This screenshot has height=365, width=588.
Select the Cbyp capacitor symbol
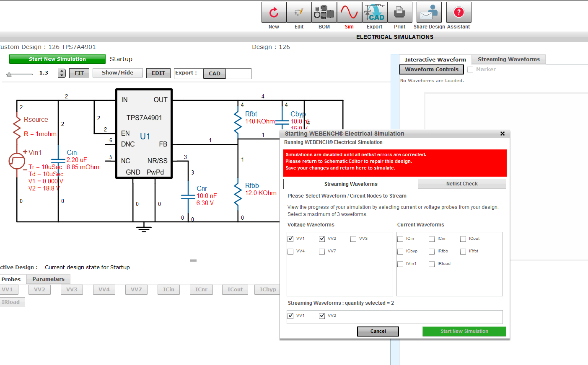(x=282, y=122)
